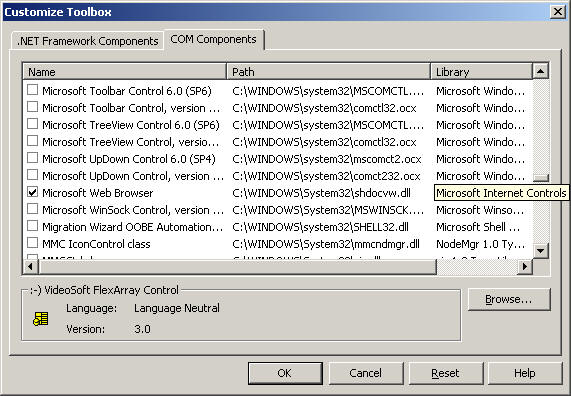Sort list by Name column header
The width and height of the screenshot is (571, 396).
point(125,72)
